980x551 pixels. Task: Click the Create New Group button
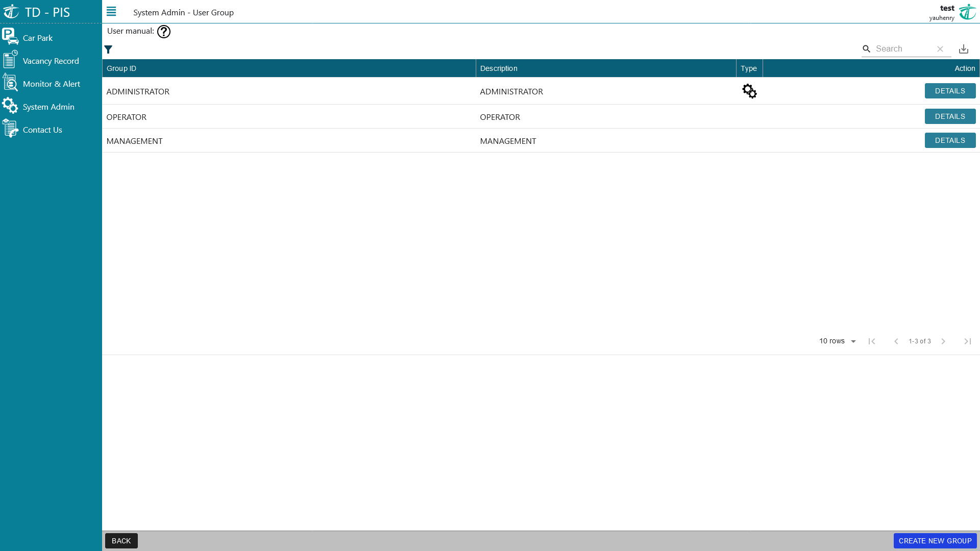(x=935, y=541)
